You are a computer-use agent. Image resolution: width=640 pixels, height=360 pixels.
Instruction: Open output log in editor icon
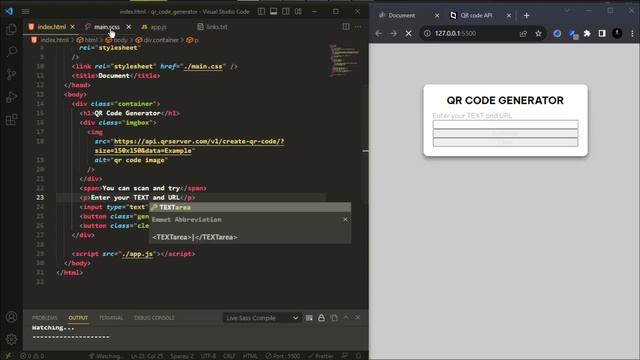point(334,318)
